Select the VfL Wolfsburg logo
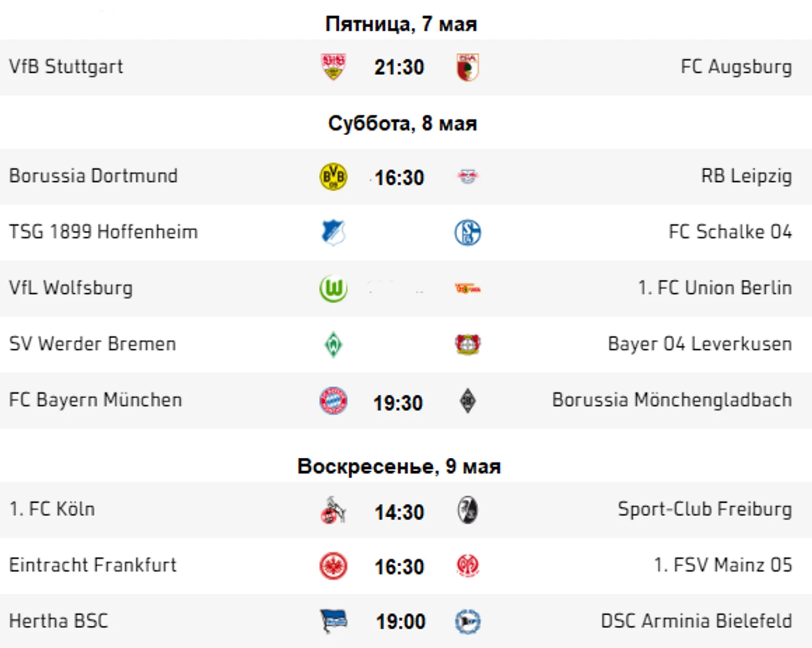This screenshot has width=812, height=648. (x=333, y=289)
